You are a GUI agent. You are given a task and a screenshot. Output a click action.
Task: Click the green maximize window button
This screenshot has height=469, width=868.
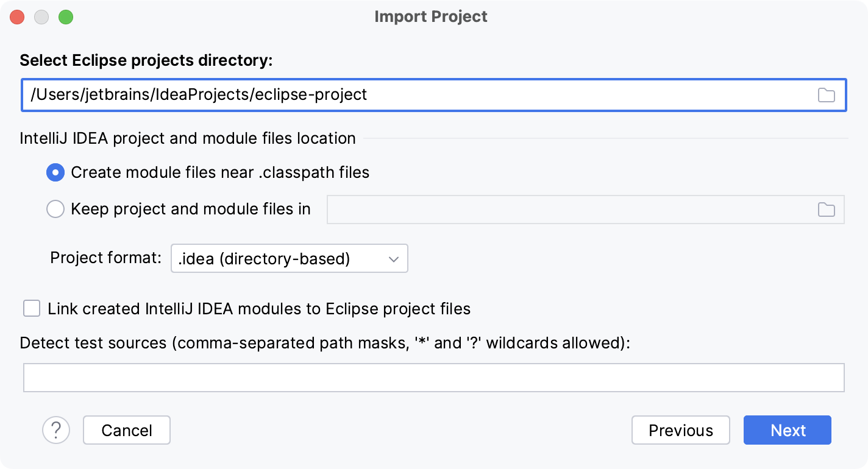click(x=66, y=17)
